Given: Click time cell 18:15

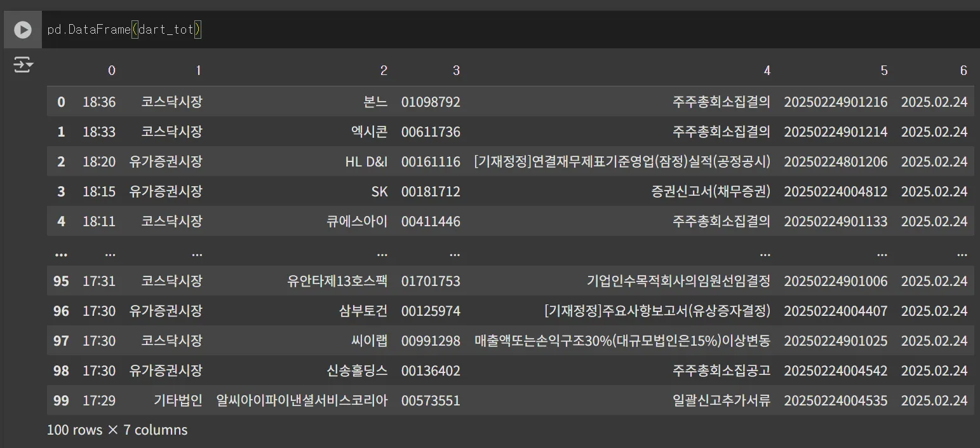Looking at the screenshot, I should pyautogui.click(x=99, y=191).
